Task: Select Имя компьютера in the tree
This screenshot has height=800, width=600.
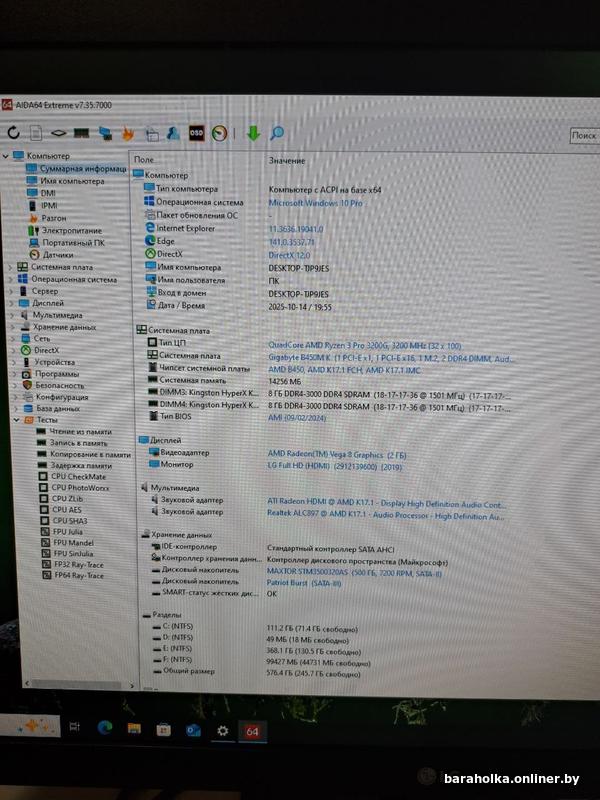Action: tap(72, 181)
